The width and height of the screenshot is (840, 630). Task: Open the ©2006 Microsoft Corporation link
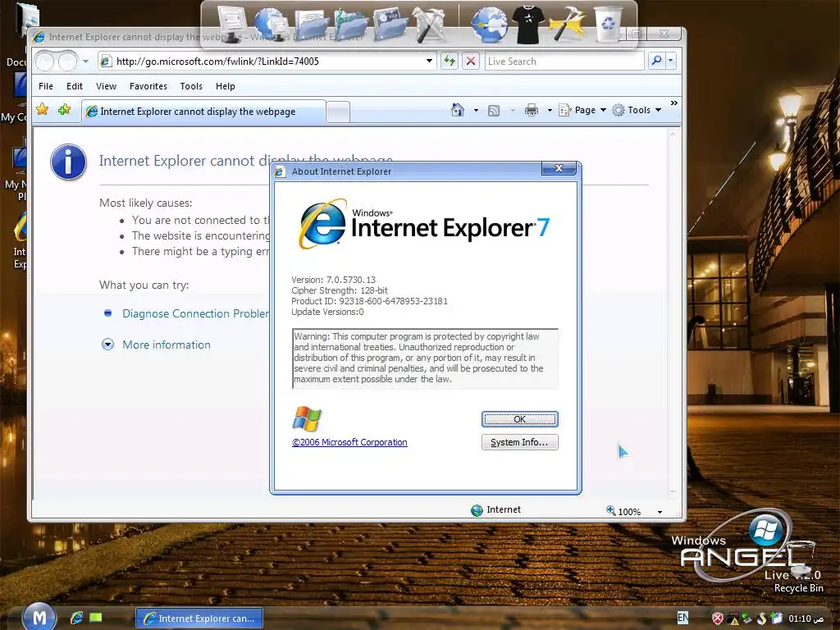[x=349, y=442]
